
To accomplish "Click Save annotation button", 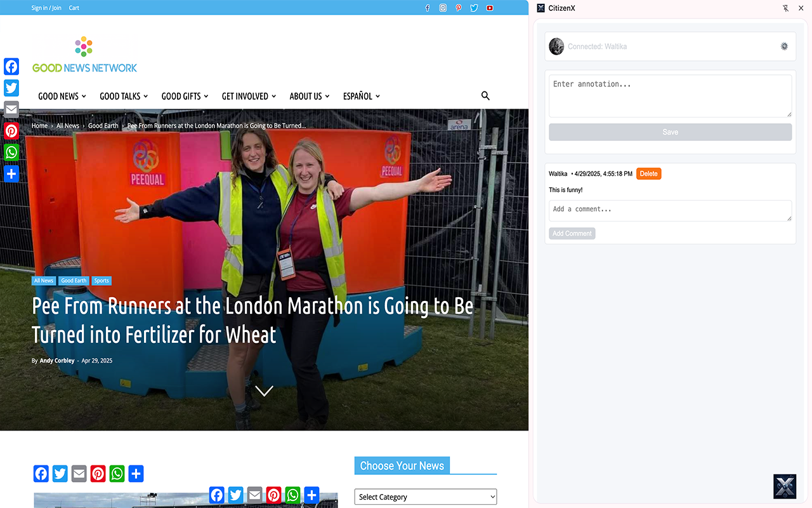I will tap(670, 132).
